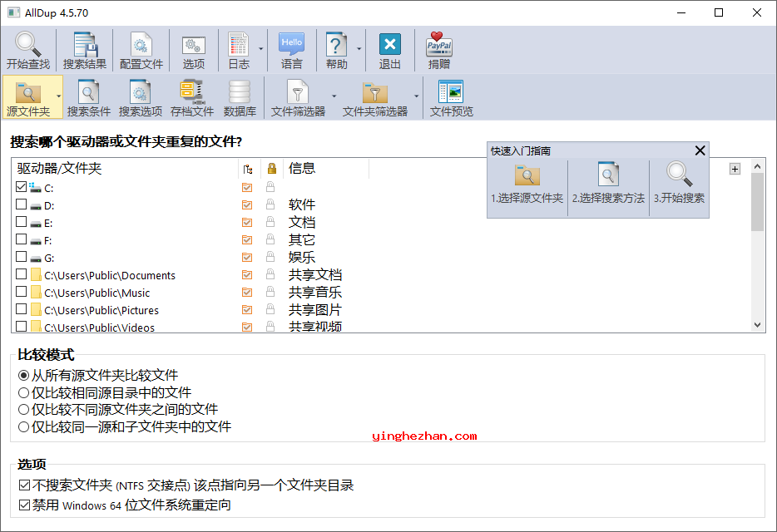Click 3.开始搜索 in quick guide
The image size is (777, 532).
coord(679,183)
